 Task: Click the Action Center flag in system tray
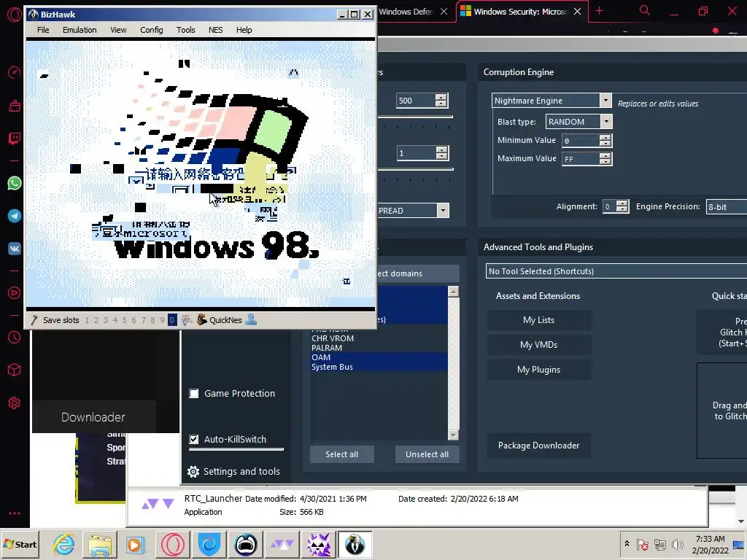tap(642, 544)
